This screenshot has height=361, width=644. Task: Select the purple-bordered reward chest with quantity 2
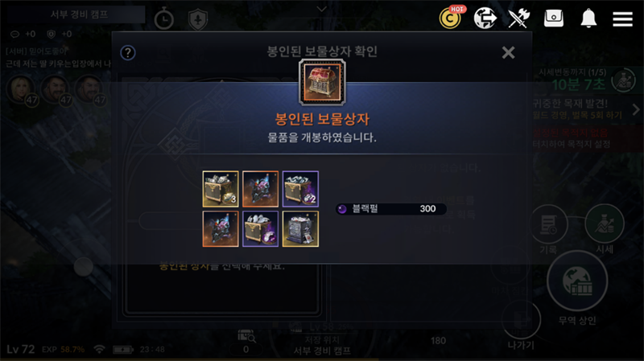point(300,189)
